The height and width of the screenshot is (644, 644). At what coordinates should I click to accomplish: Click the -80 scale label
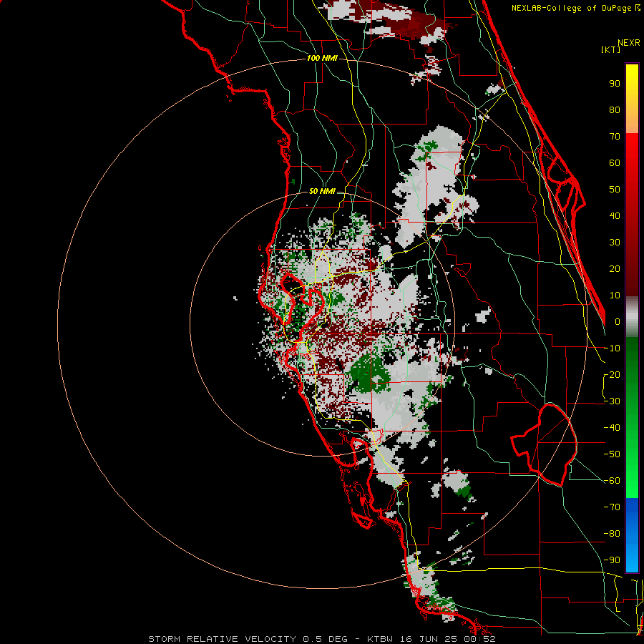[612, 534]
